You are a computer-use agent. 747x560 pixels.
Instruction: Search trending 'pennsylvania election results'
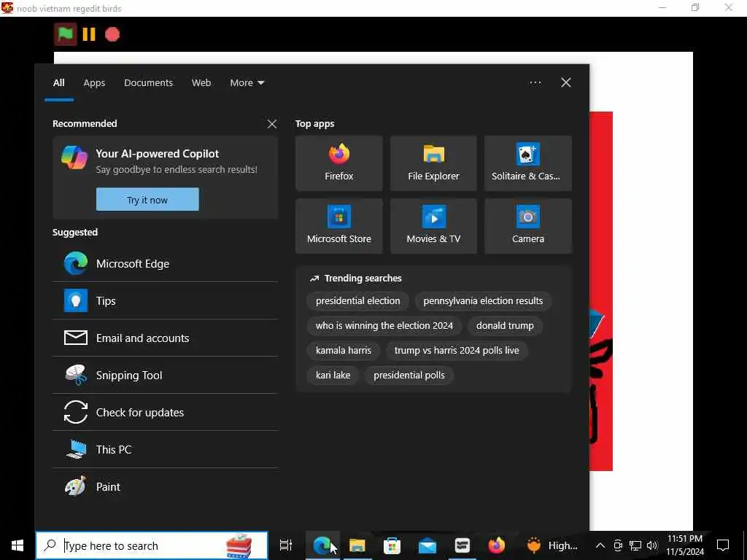(x=483, y=301)
